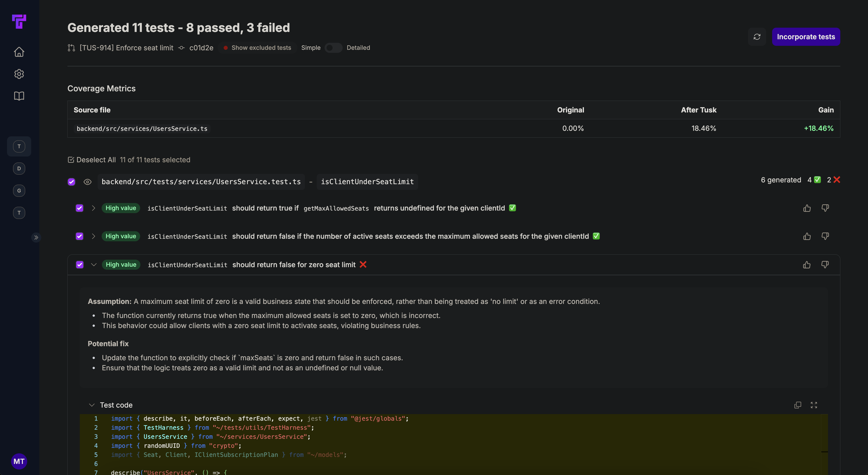Expand Test code to fullscreen

point(814,405)
